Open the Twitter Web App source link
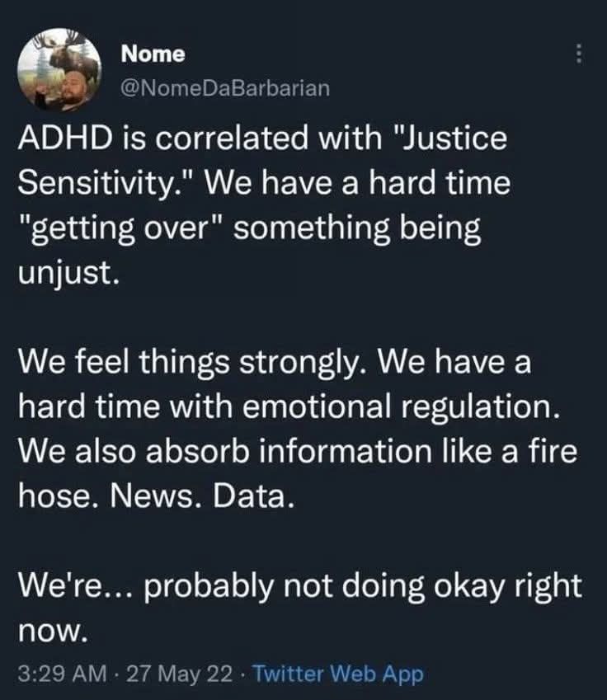 click(x=337, y=674)
